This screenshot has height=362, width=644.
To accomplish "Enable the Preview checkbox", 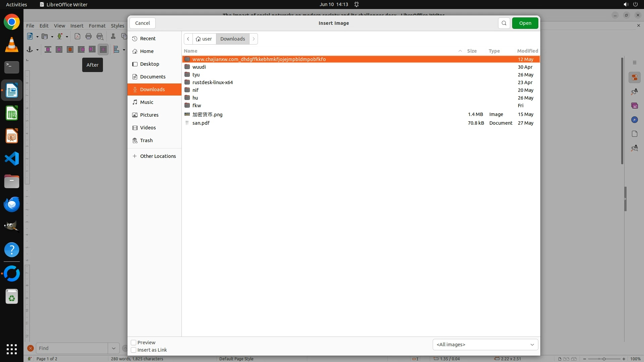I will 133,343.
